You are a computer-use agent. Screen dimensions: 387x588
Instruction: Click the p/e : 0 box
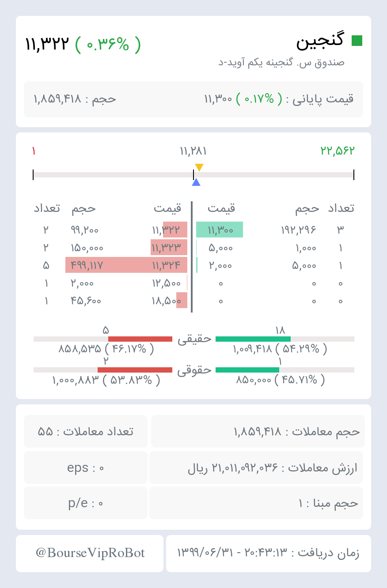pos(86,503)
